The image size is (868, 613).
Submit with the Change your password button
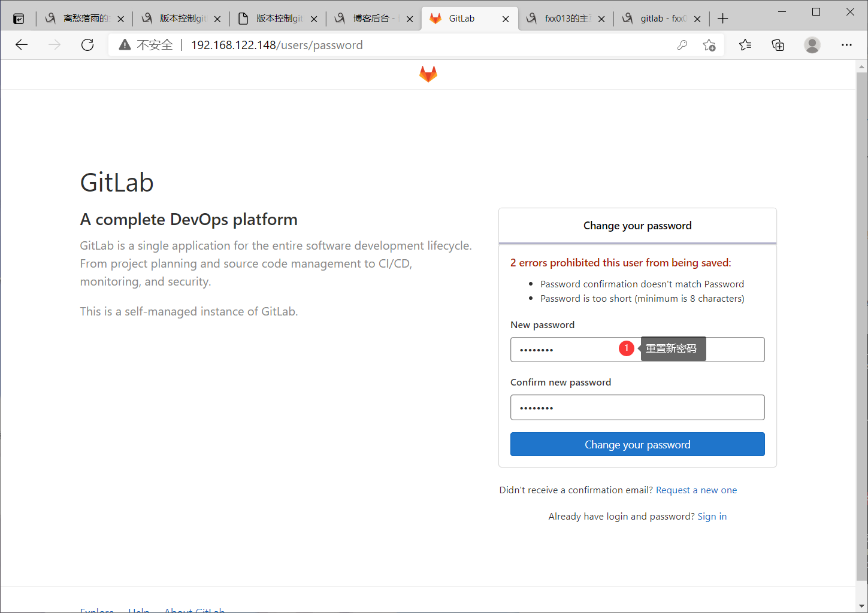(637, 444)
